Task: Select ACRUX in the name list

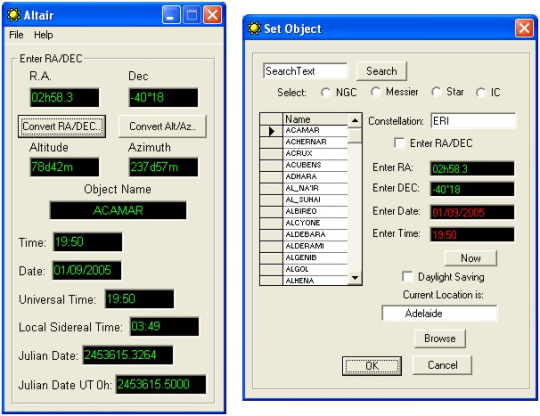Action: [315, 154]
